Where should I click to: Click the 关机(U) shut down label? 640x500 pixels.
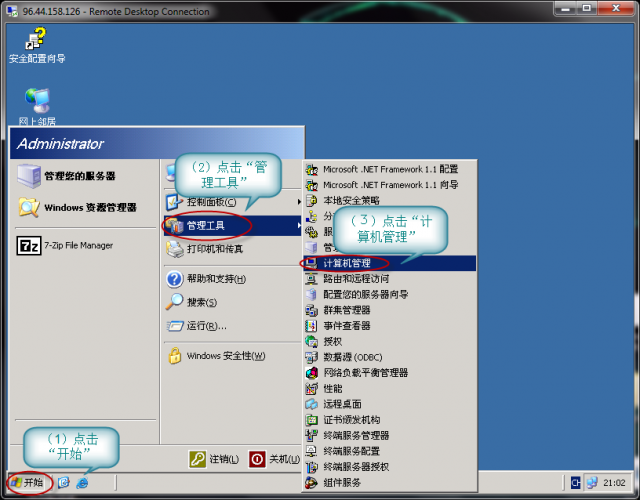point(284,459)
